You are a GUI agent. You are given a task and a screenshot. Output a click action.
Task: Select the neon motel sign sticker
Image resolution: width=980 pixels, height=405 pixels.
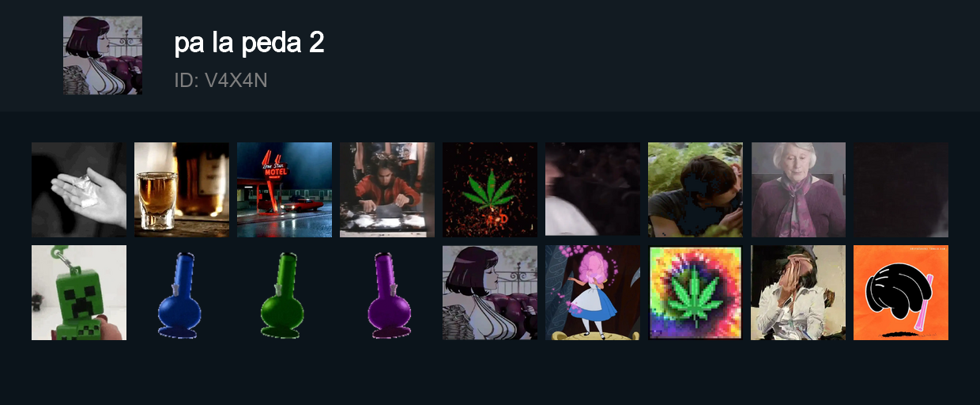tap(285, 190)
